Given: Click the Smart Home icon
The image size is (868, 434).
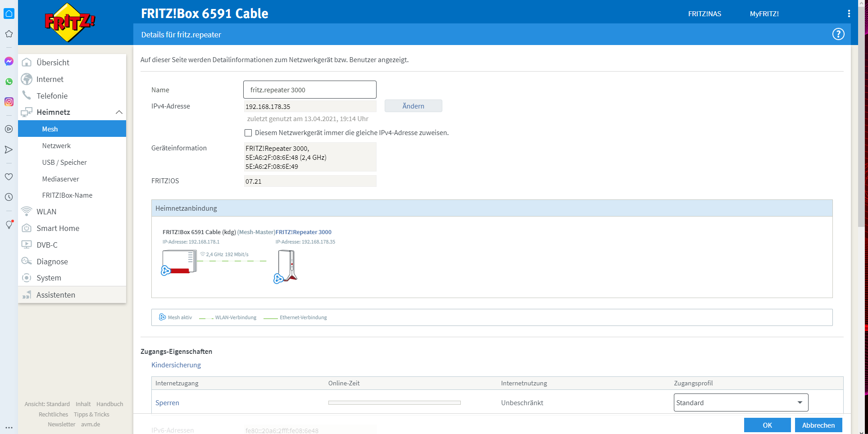Looking at the screenshot, I should (27, 228).
